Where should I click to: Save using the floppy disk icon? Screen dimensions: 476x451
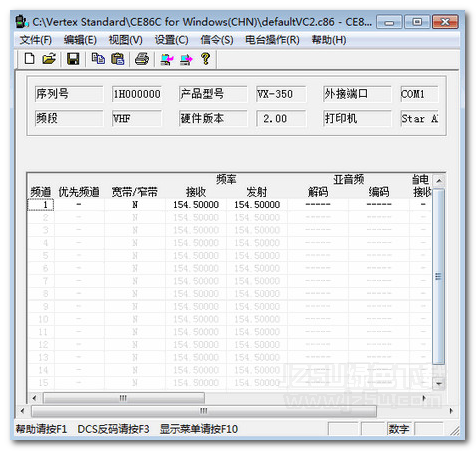73,59
